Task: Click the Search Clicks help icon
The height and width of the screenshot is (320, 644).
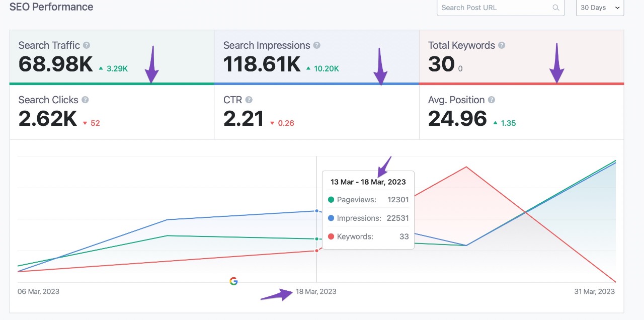Action: [x=85, y=100]
